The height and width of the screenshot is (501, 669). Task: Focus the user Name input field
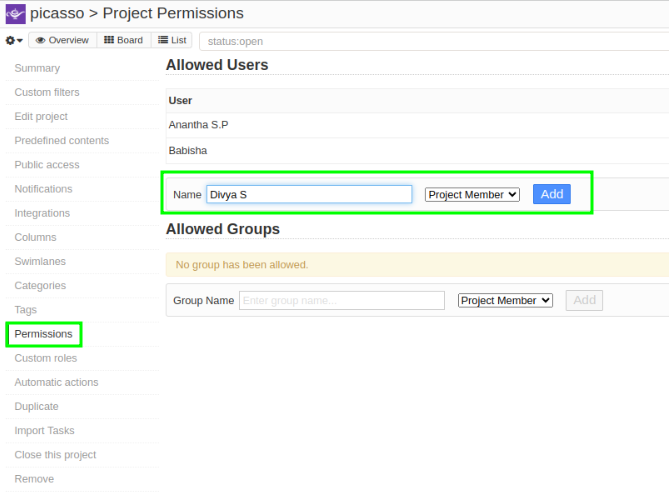pos(309,195)
